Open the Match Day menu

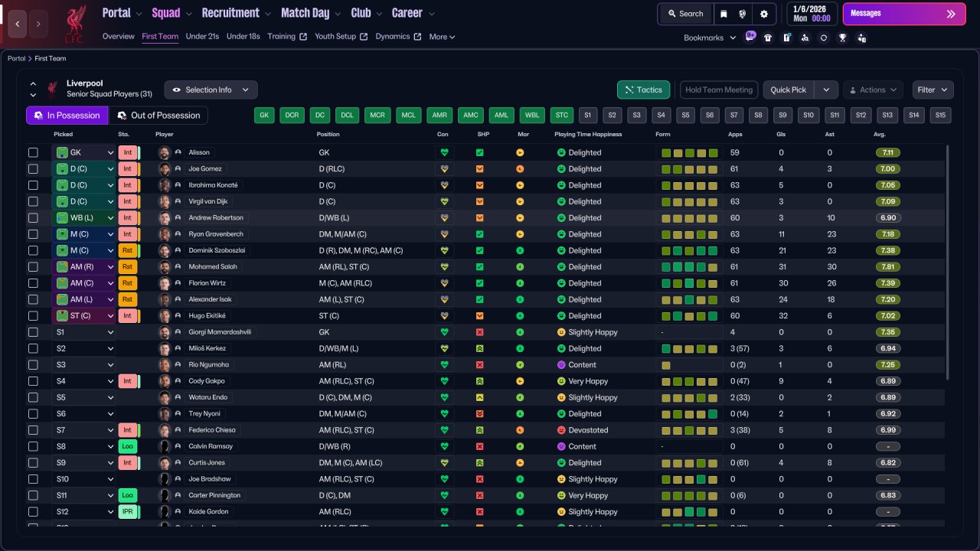pos(311,13)
